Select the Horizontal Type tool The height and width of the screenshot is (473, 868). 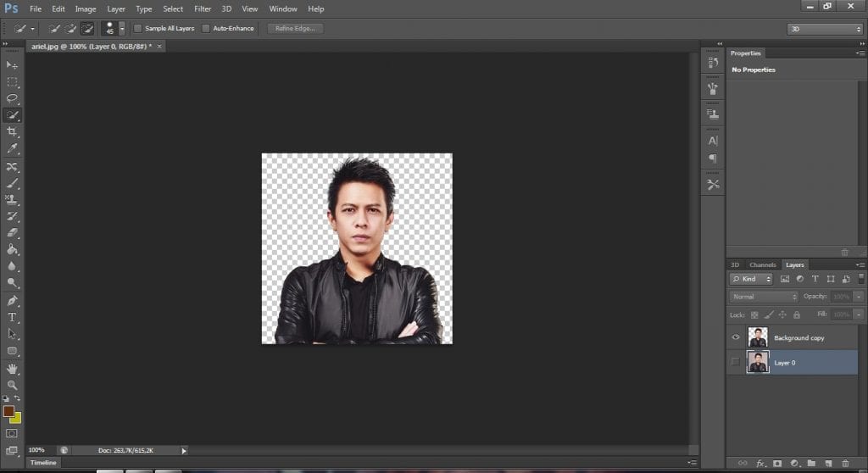click(12, 317)
